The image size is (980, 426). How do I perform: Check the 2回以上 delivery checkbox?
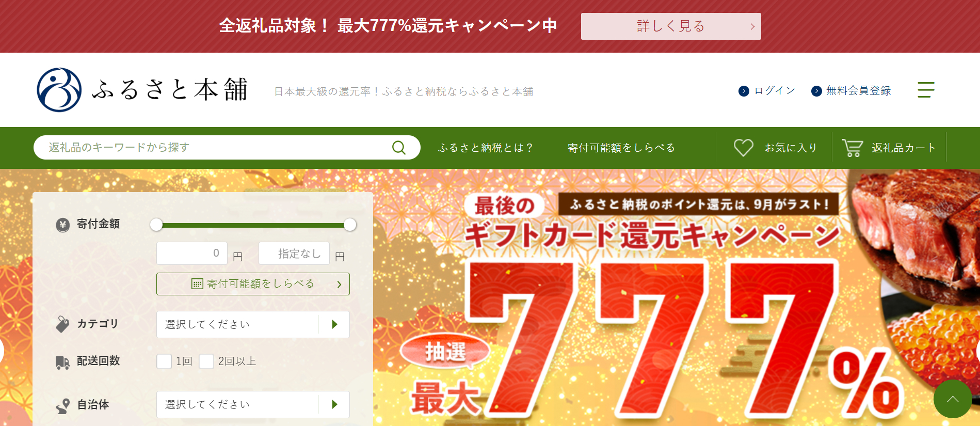(206, 361)
